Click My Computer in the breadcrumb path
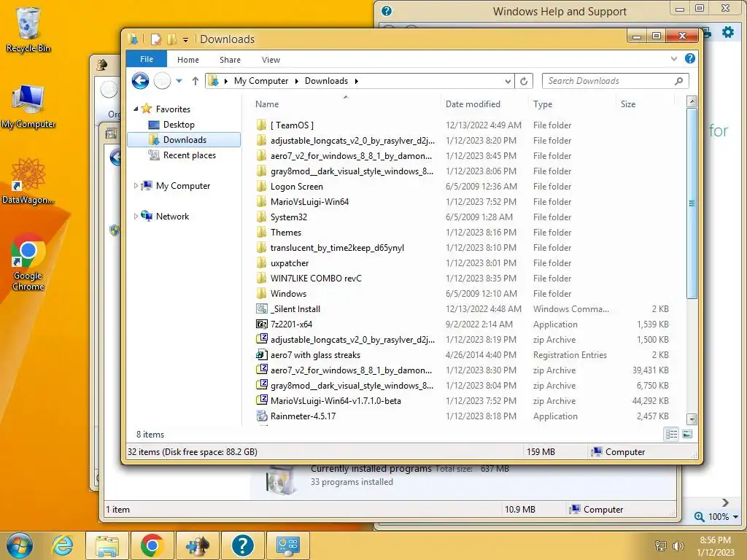 click(260, 81)
